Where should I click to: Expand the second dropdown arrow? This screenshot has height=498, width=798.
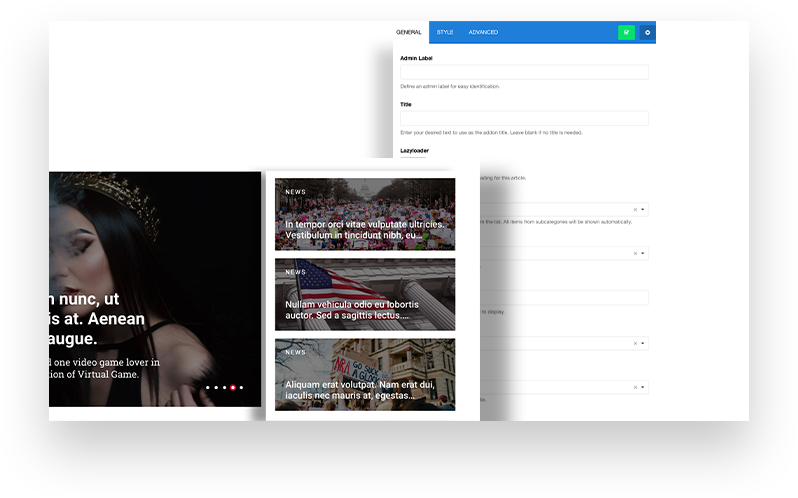[643, 254]
